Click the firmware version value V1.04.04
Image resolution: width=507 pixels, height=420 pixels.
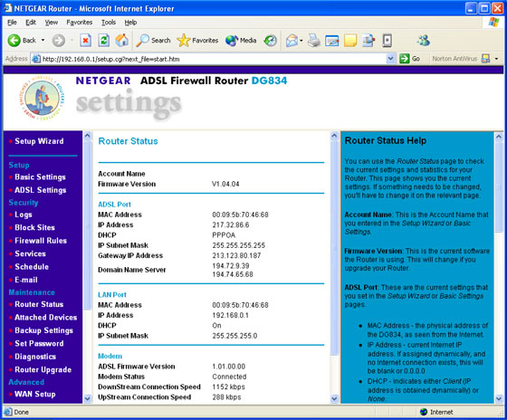225,184
